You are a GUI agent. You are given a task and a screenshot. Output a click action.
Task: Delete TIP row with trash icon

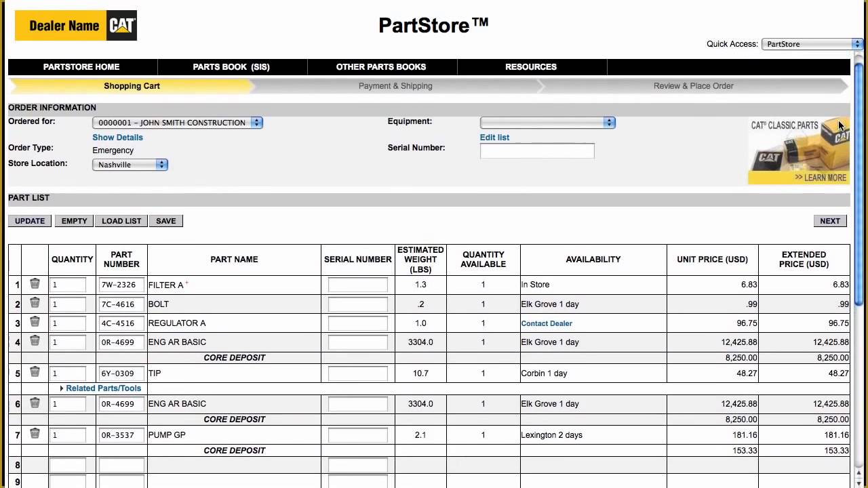click(x=35, y=372)
